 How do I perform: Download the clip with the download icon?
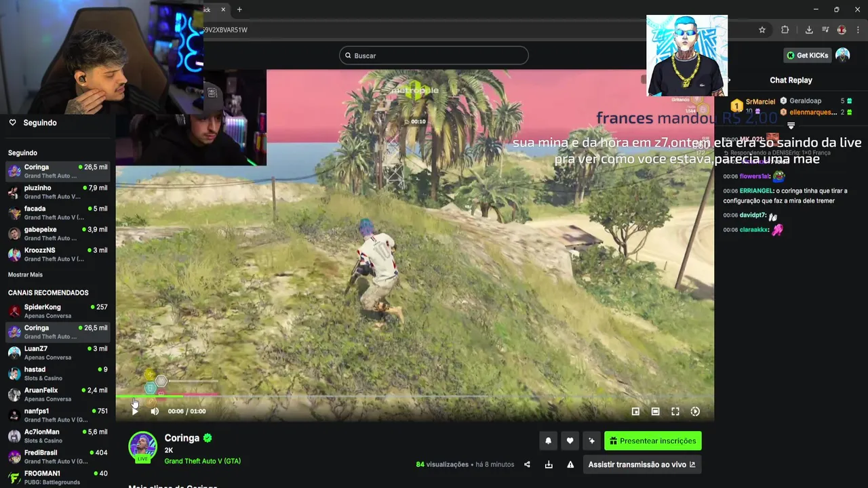549,464
